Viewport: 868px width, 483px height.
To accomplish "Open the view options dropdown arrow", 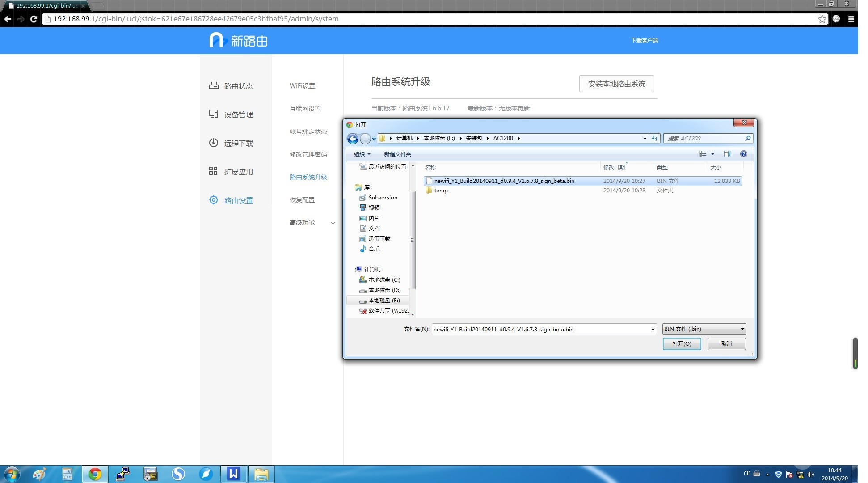I will 713,154.
